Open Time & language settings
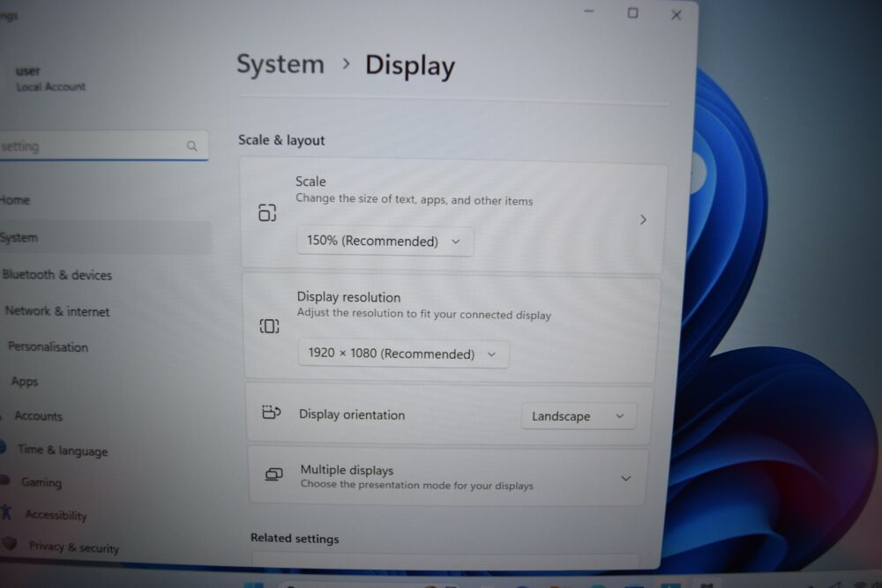882x588 pixels. [x=63, y=450]
